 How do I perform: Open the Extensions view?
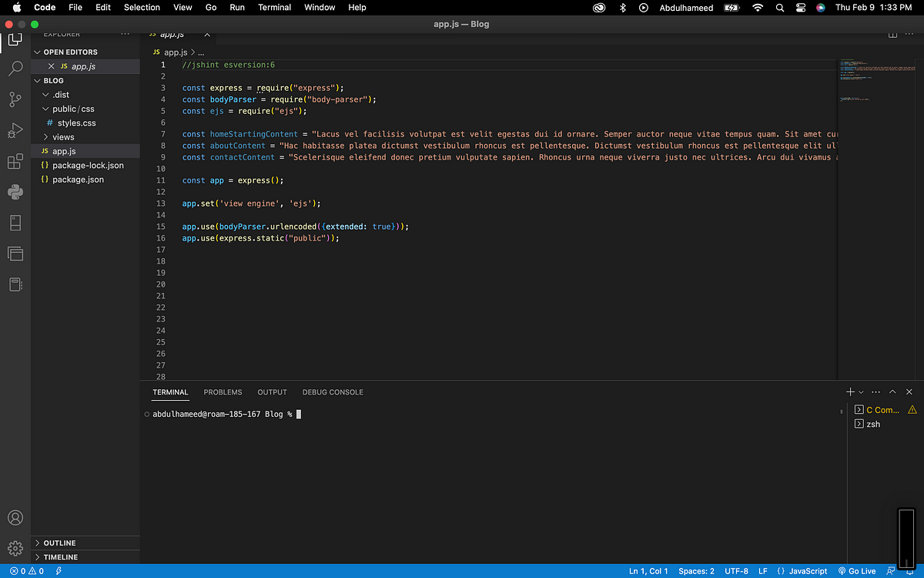coord(15,161)
